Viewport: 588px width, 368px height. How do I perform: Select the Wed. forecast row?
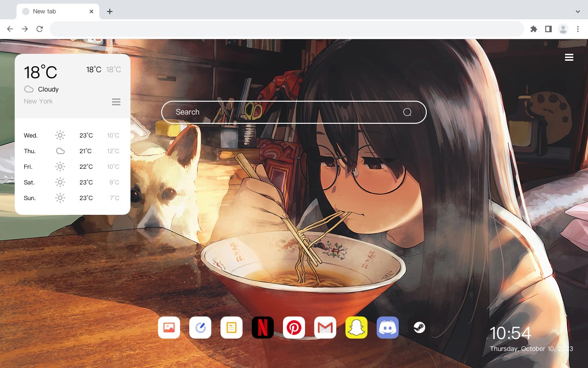point(73,135)
